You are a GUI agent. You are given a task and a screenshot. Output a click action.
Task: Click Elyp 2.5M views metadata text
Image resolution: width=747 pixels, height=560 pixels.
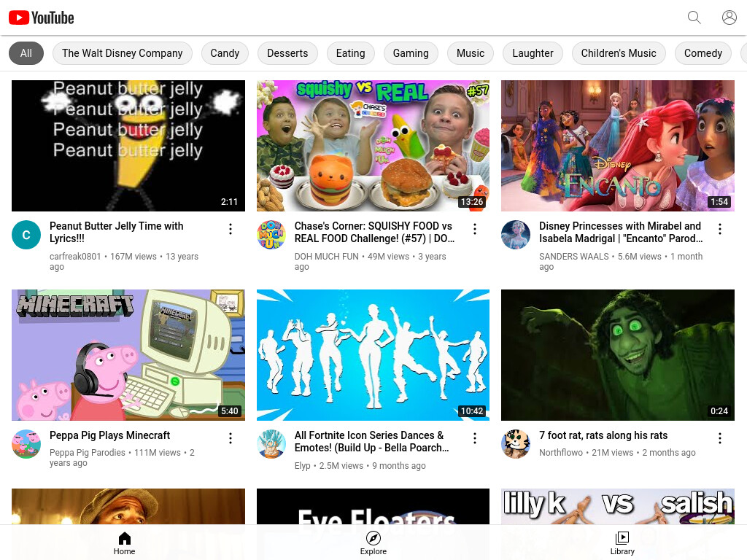(x=360, y=466)
